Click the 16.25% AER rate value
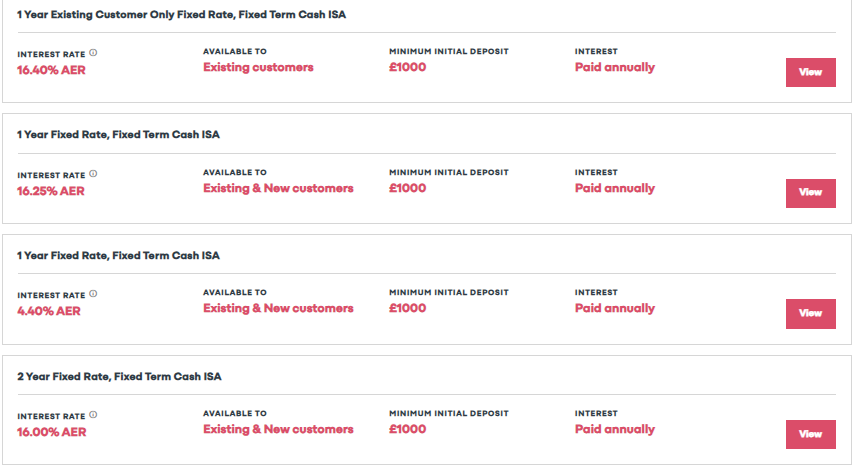 [x=51, y=191]
